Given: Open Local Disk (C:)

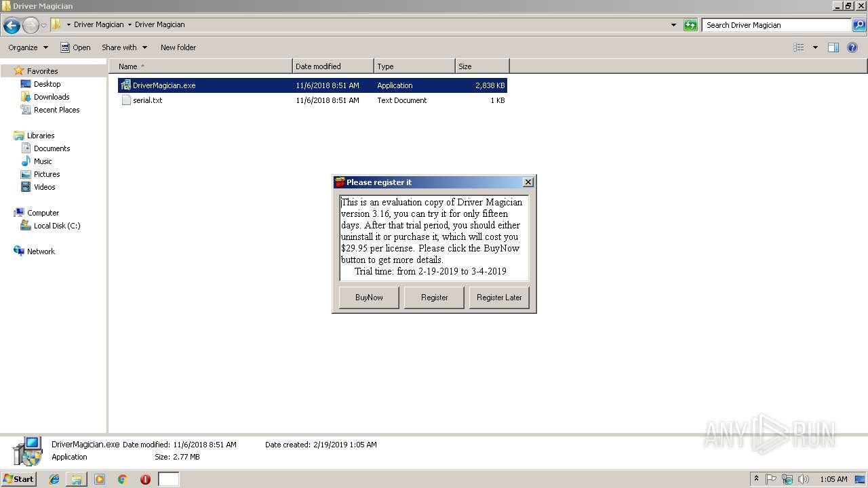Looking at the screenshot, I should point(57,226).
